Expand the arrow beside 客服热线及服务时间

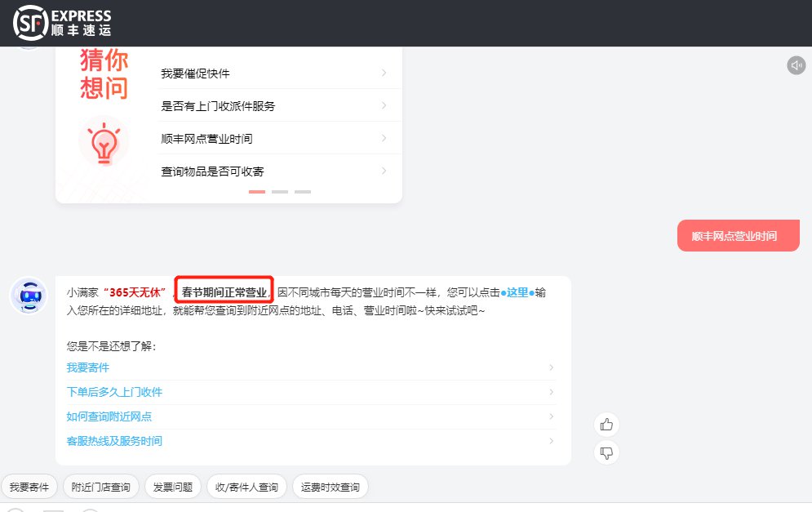click(x=552, y=441)
